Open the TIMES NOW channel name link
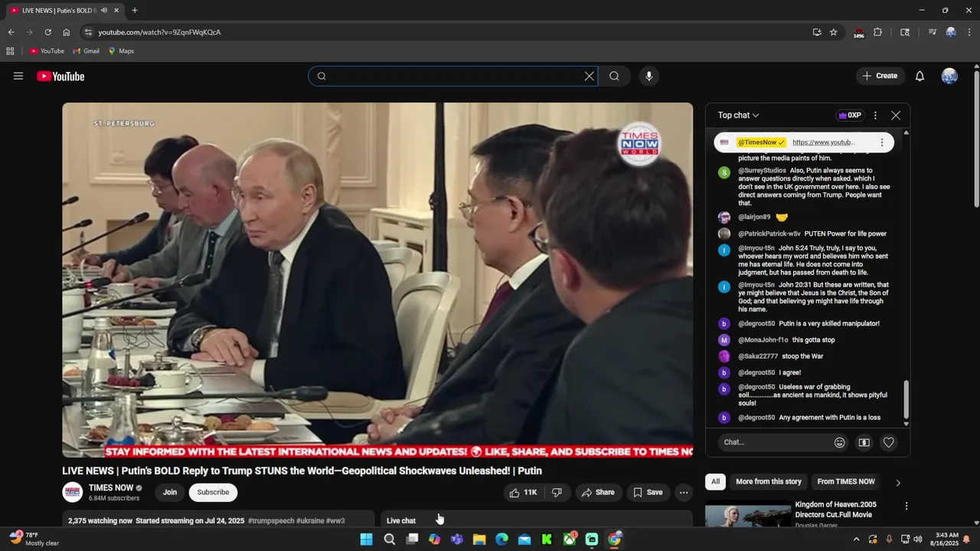Screen dimensions: 980x551 click(x=111, y=487)
